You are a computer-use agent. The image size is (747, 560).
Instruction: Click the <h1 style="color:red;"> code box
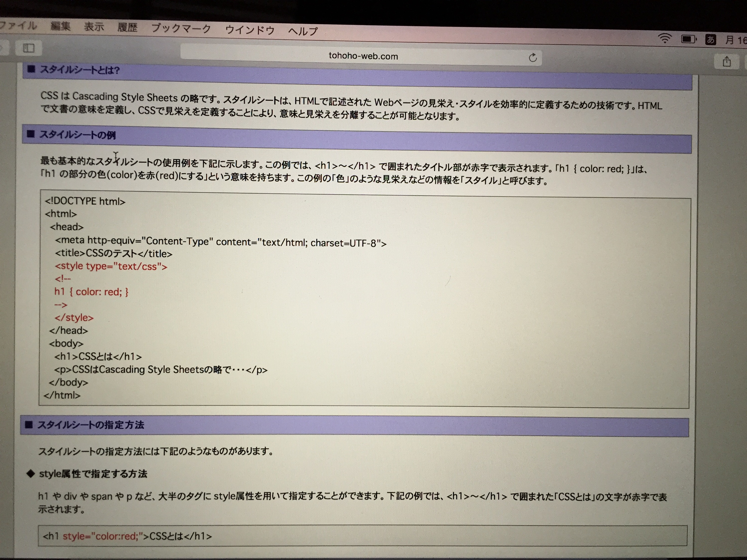tap(362, 536)
